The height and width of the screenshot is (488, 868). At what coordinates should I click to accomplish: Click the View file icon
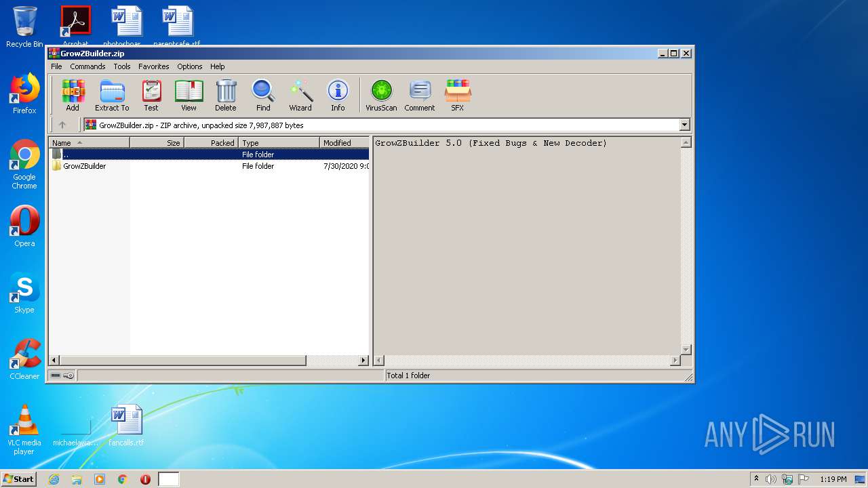tap(189, 95)
